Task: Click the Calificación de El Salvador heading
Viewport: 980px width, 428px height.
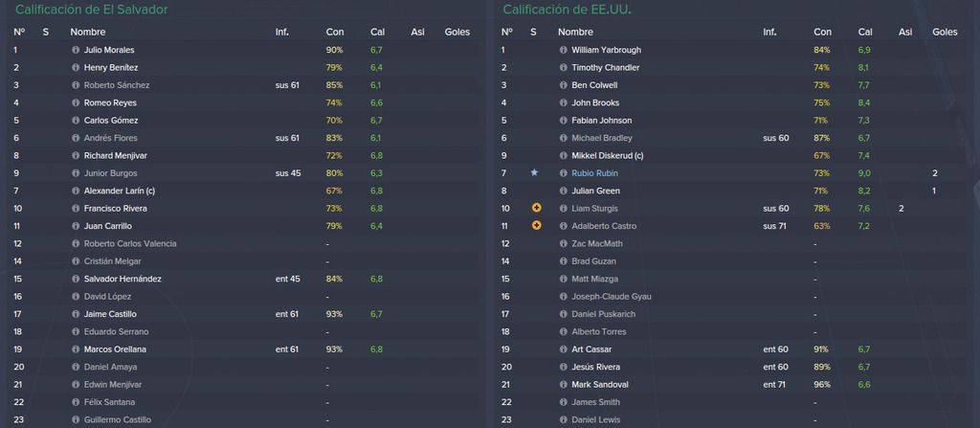Action: 91,10
